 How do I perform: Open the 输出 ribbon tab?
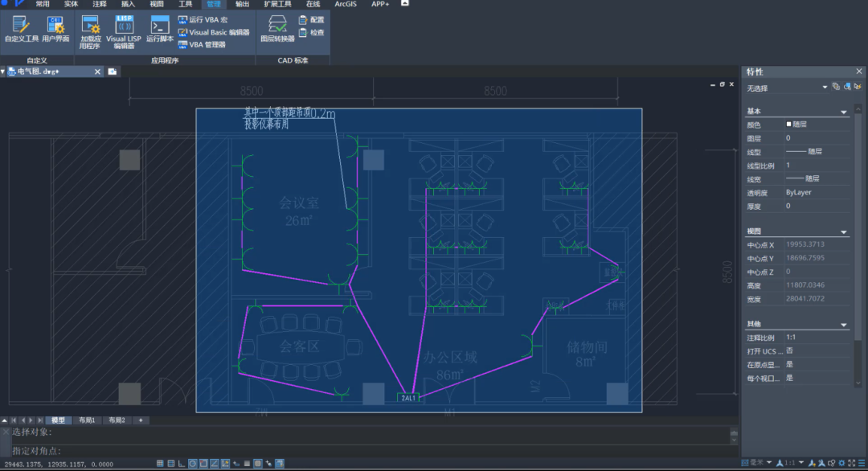pyautogui.click(x=243, y=4)
